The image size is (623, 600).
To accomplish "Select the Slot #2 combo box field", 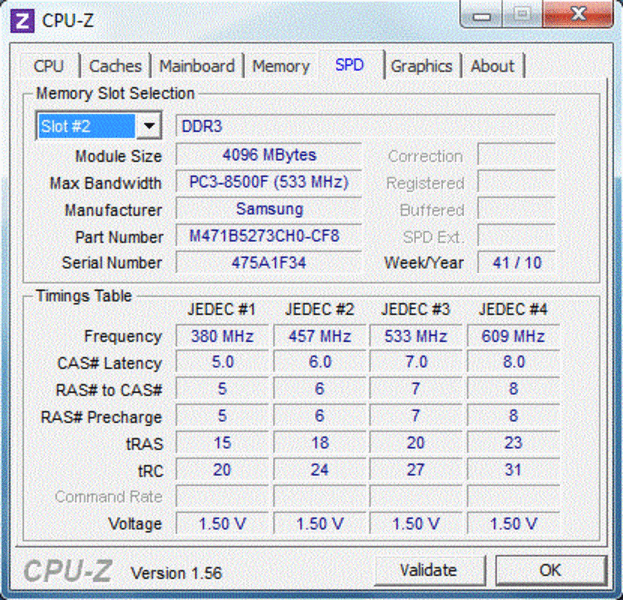I will [99, 126].
